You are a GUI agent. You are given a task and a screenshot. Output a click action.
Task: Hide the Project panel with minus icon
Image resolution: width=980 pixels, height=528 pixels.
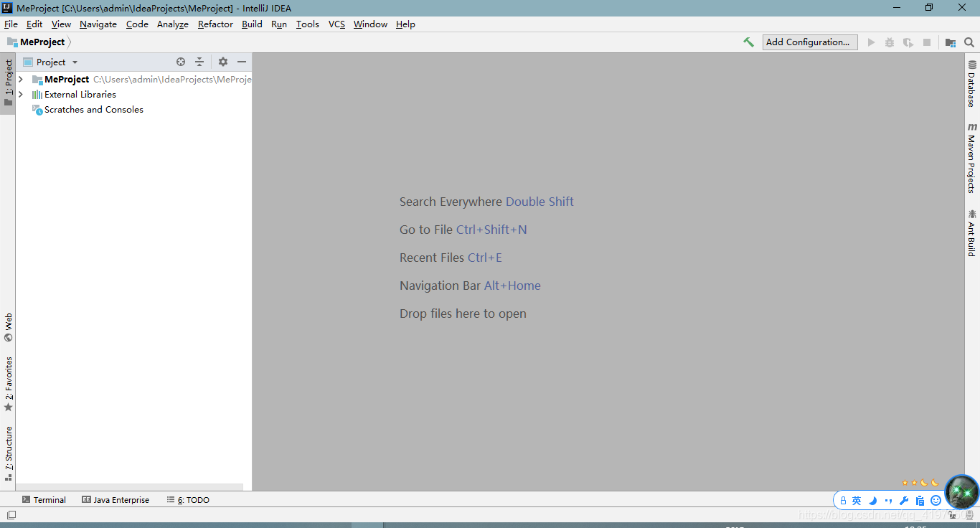point(242,62)
